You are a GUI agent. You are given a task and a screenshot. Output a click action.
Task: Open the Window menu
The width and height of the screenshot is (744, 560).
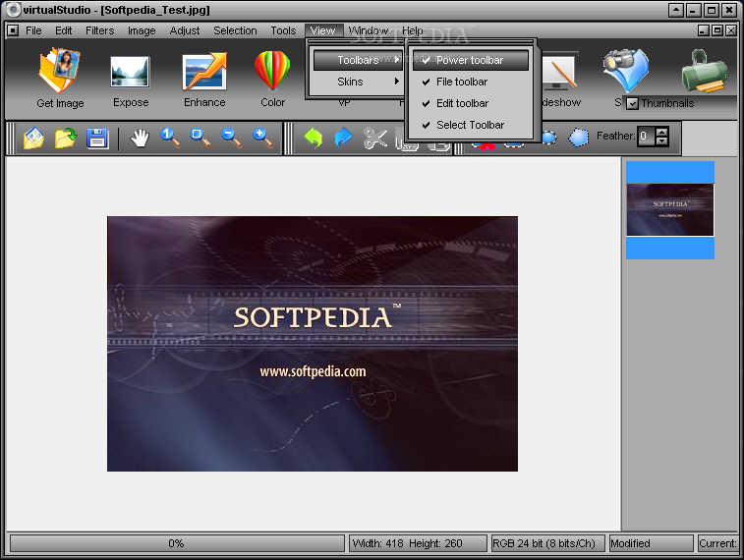tap(369, 30)
